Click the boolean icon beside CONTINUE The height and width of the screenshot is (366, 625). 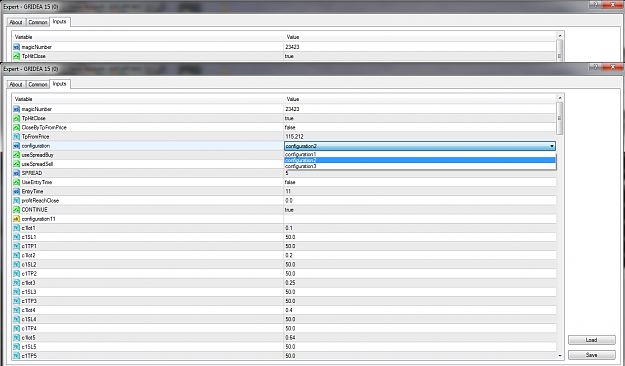[x=16, y=210]
